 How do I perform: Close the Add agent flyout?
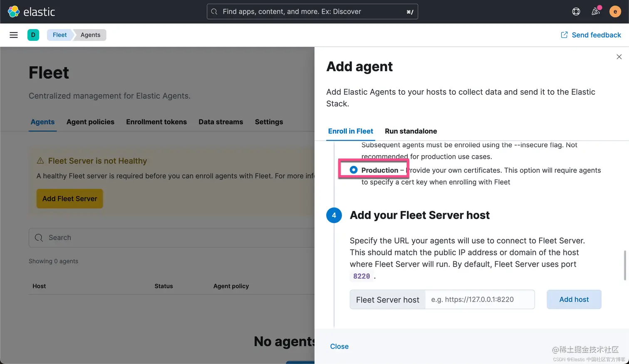point(619,57)
